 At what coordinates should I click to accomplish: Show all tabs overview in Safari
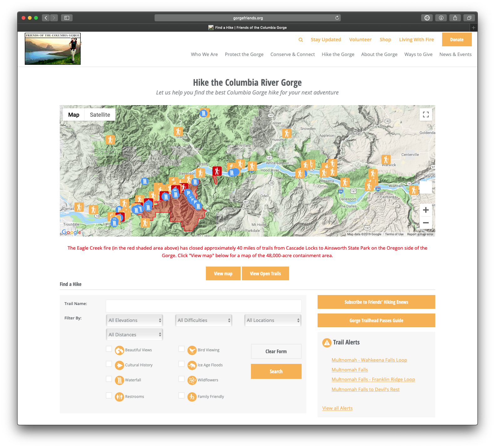coord(469,18)
